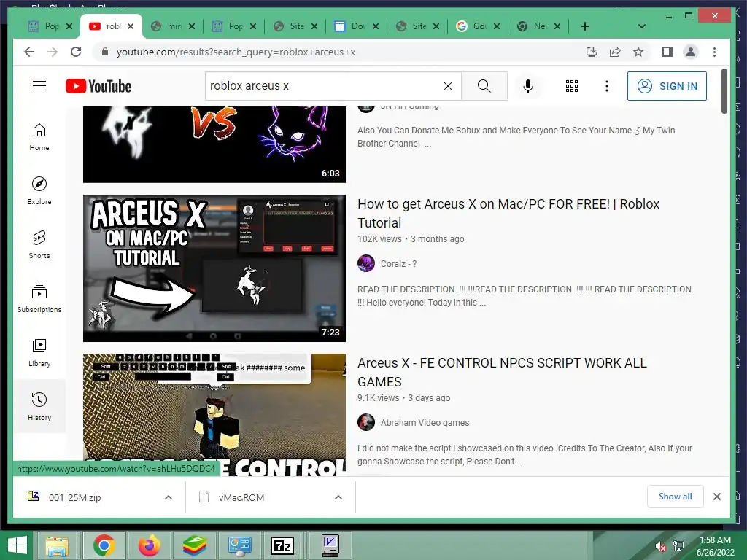The image size is (747, 560).
Task: Open Home in sidebar
Action: 39,137
